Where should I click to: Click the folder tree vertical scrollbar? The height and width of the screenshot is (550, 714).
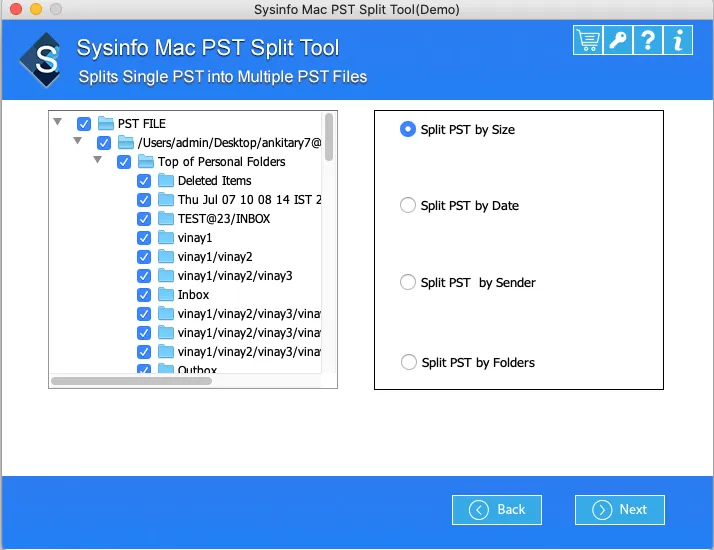[x=329, y=138]
